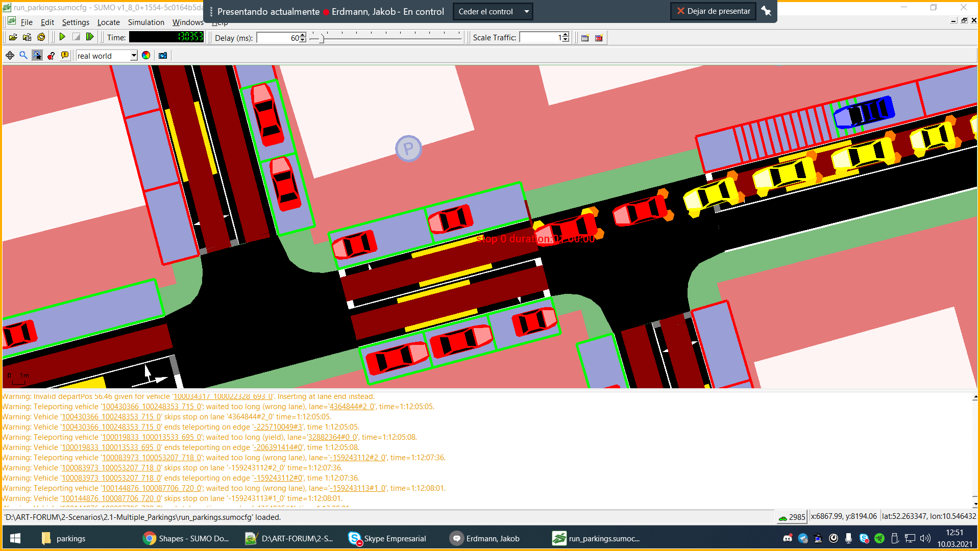Open the locate objects tool
This screenshot has height=551, width=980.
coord(38,56)
